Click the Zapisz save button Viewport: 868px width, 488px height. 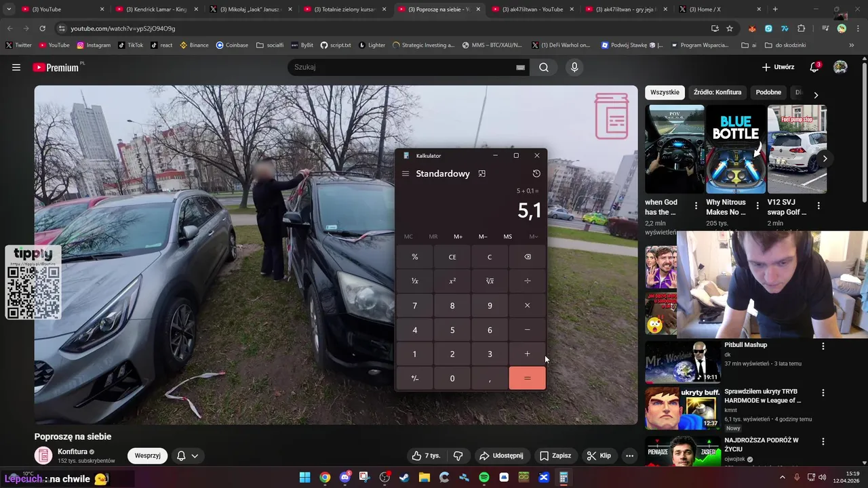(555, 455)
